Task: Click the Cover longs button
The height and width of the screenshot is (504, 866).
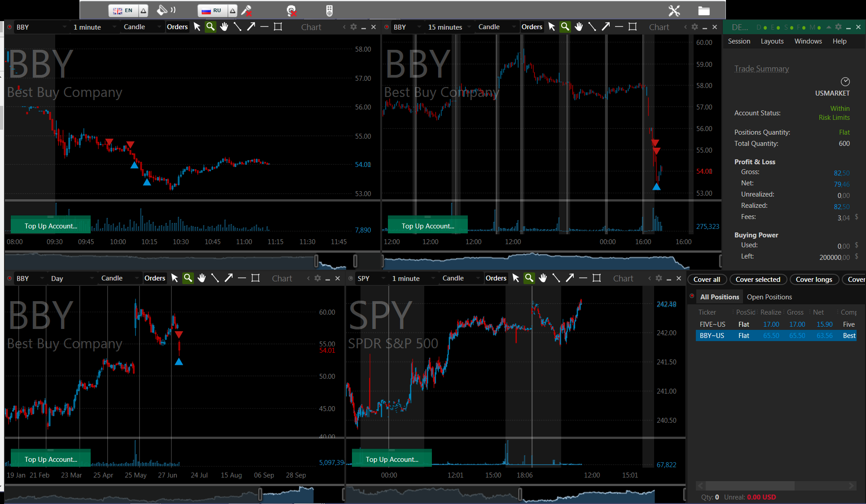Action: pyautogui.click(x=814, y=280)
